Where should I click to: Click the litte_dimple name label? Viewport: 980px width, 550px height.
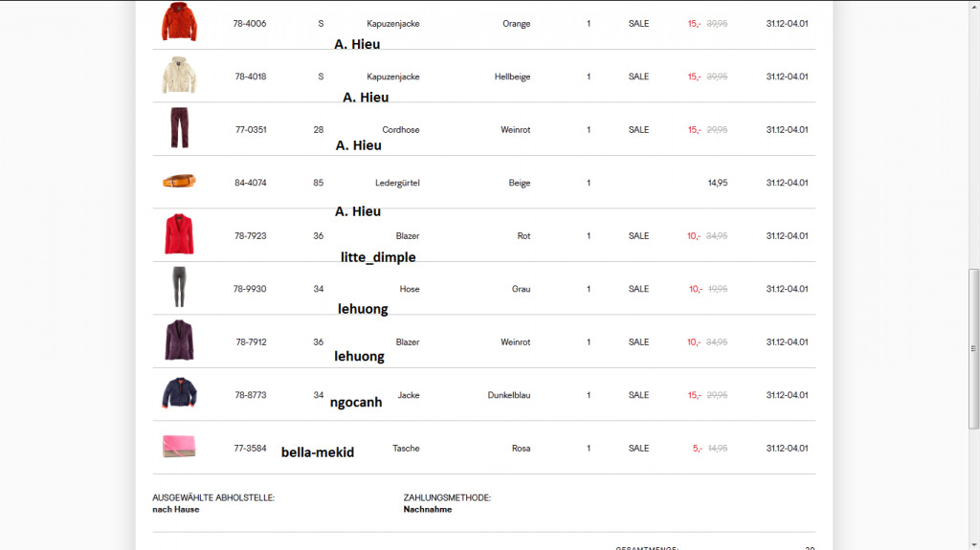coord(378,256)
